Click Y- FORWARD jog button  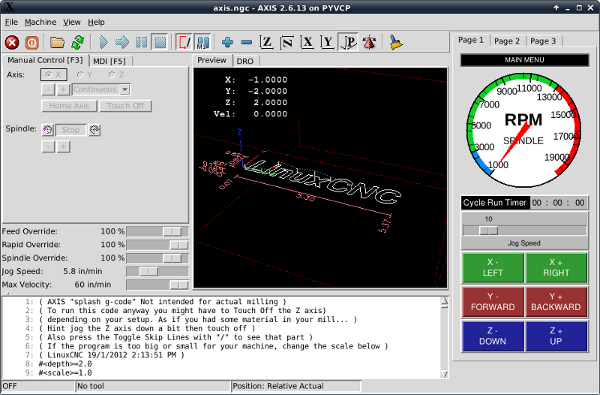click(493, 302)
